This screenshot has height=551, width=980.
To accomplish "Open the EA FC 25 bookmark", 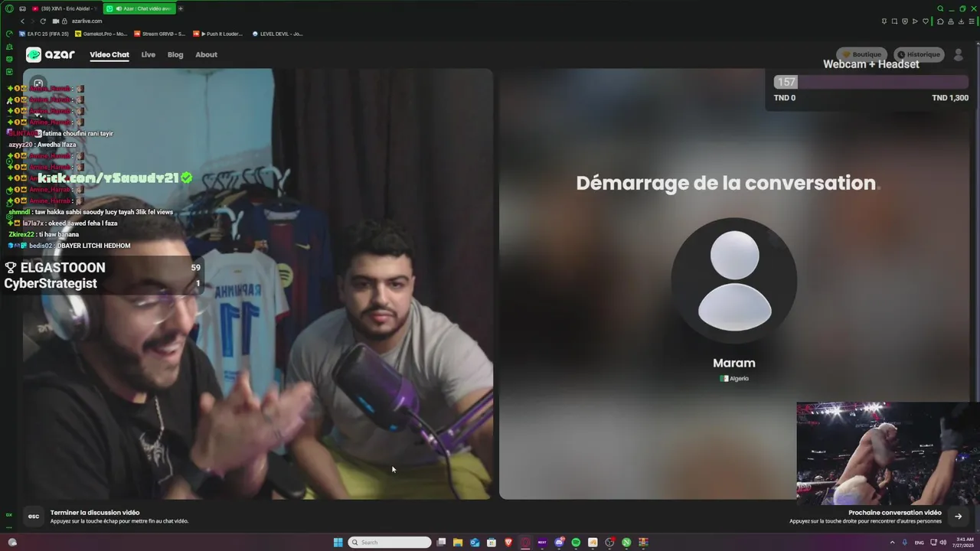I will (x=44, y=34).
